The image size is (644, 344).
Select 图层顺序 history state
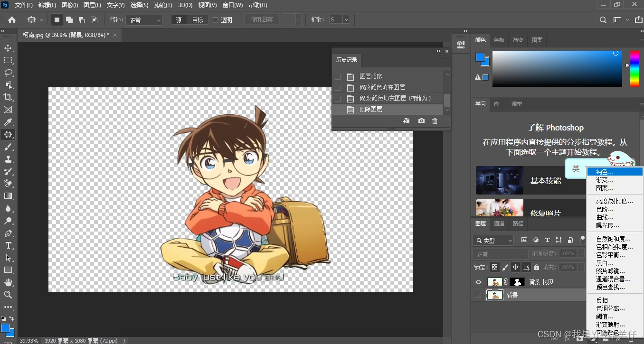coord(371,76)
